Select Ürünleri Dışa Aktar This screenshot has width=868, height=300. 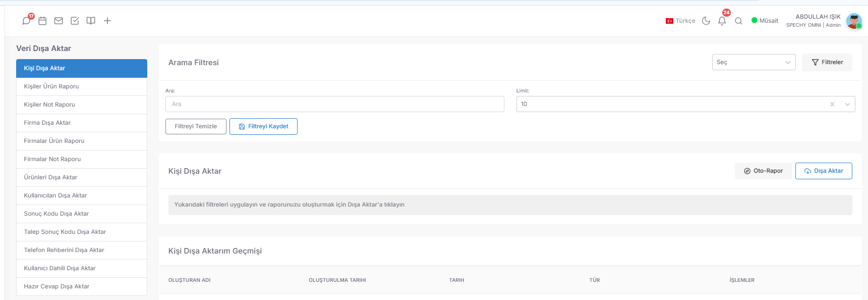(x=82, y=177)
